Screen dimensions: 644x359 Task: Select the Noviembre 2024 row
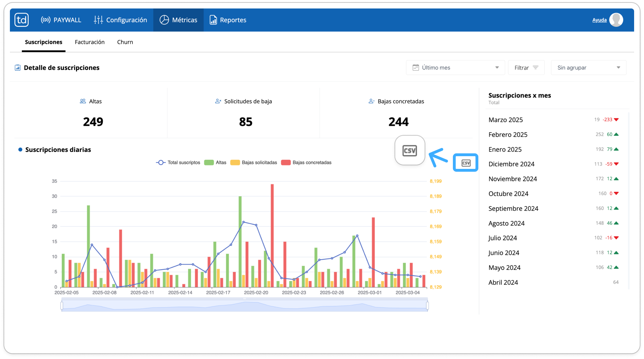click(554, 179)
